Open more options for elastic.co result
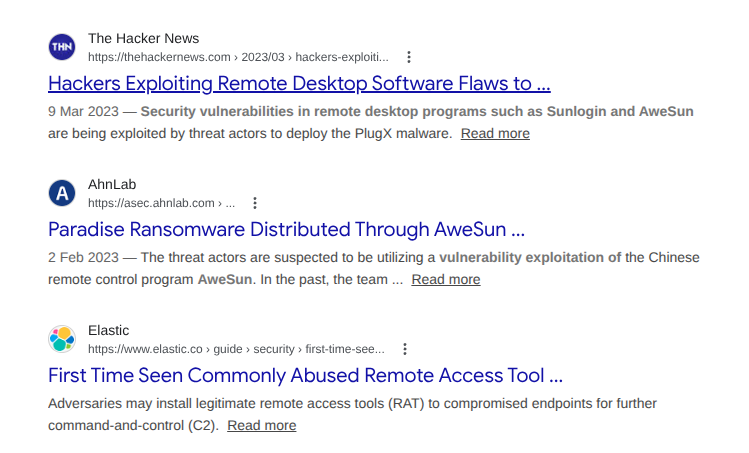Image resolution: width=749 pixels, height=453 pixels. tap(405, 349)
